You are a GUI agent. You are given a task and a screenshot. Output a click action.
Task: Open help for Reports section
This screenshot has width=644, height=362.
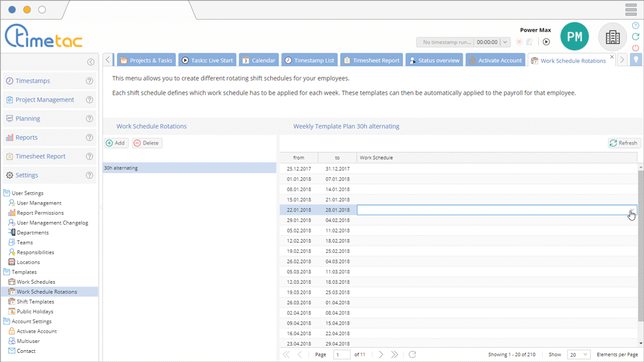(x=89, y=137)
